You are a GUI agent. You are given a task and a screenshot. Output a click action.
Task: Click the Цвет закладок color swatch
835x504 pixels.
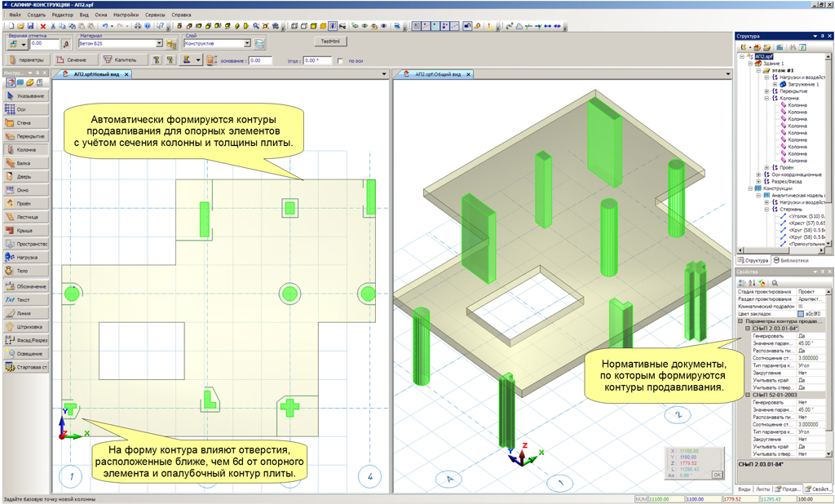(801, 313)
